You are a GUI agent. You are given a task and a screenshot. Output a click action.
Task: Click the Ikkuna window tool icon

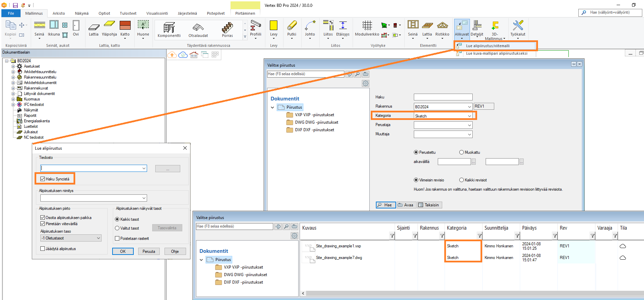coord(54,26)
